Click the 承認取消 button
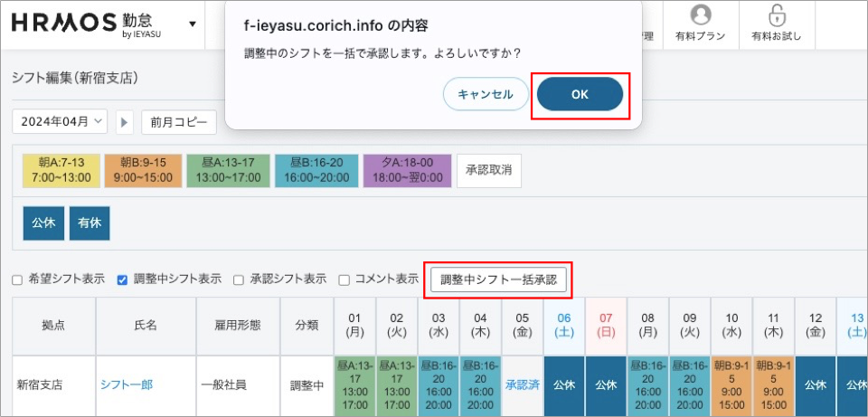 click(x=488, y=170)
